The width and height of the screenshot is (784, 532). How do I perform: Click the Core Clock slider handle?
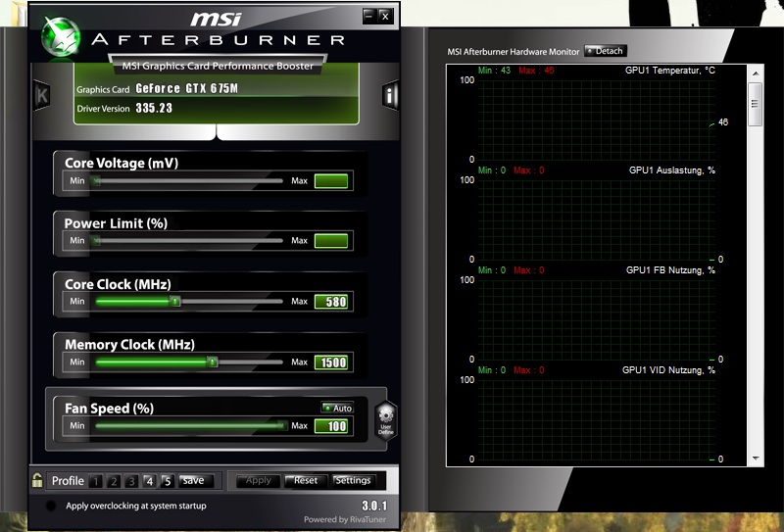tap(174, 302)
